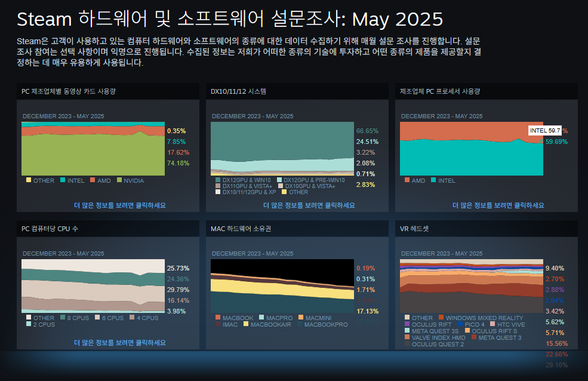Viewport: 588px width, 381px height.
Task: Click the AMD swatch in processor usage legend
Action: 407,180
